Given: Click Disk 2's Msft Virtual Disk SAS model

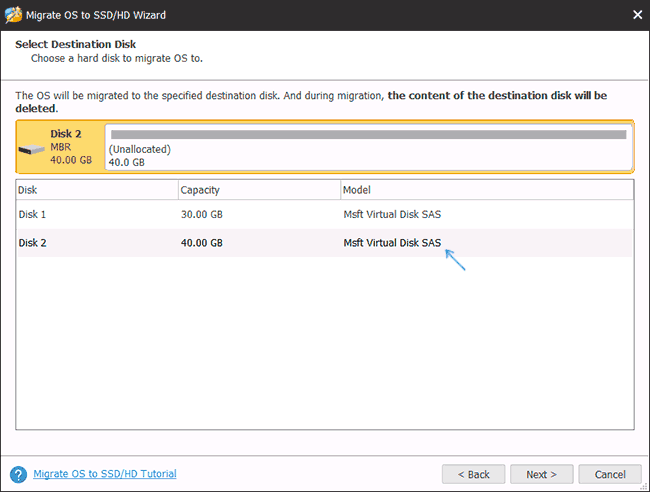Looking at the screenshot, I should pos(393,243).
